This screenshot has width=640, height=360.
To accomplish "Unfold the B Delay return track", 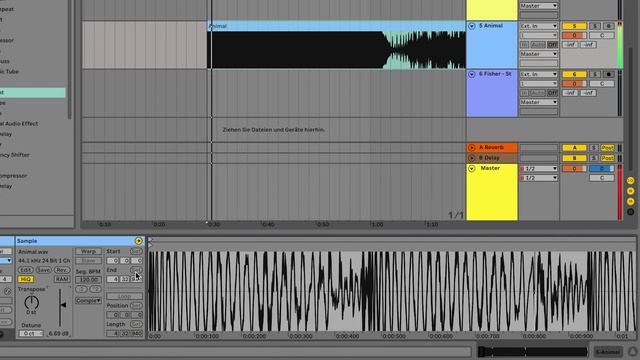I will (x=471, y=158).
